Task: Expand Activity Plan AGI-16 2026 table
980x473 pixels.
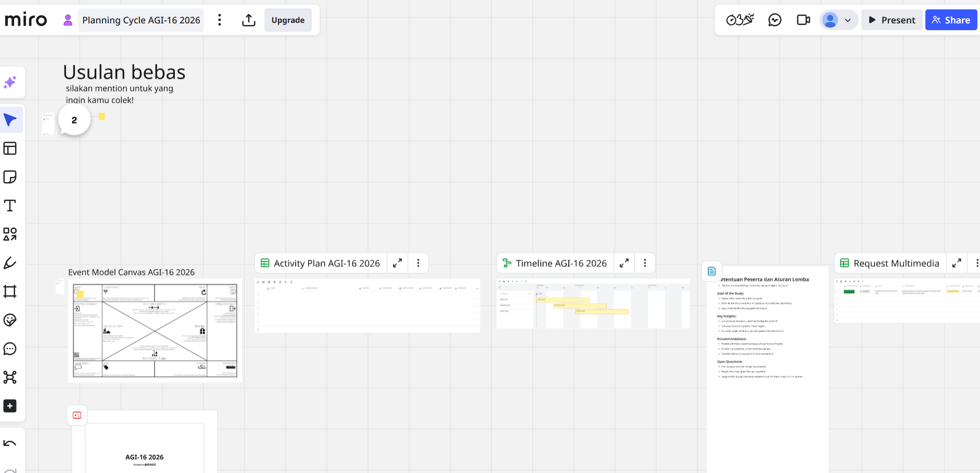Action: (x=398, y=263)
